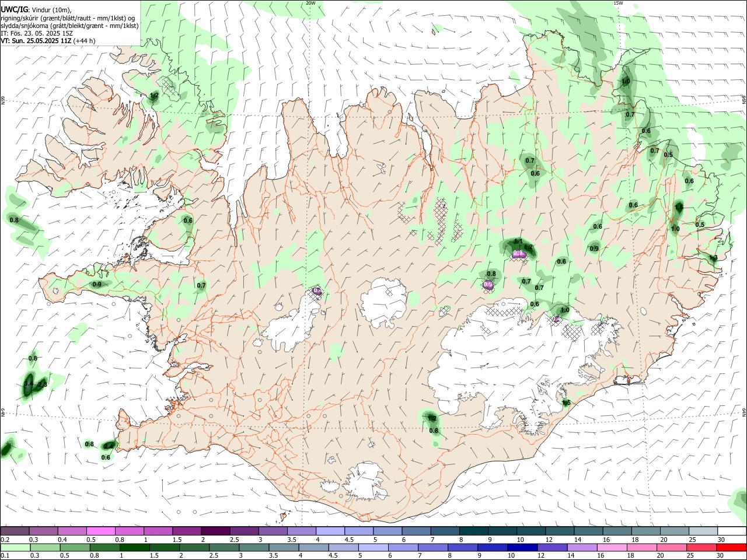Select the white 30 snow legend swatch
Image resolution: width=747 pixels, height=560 pixels.
pos(732,531)
